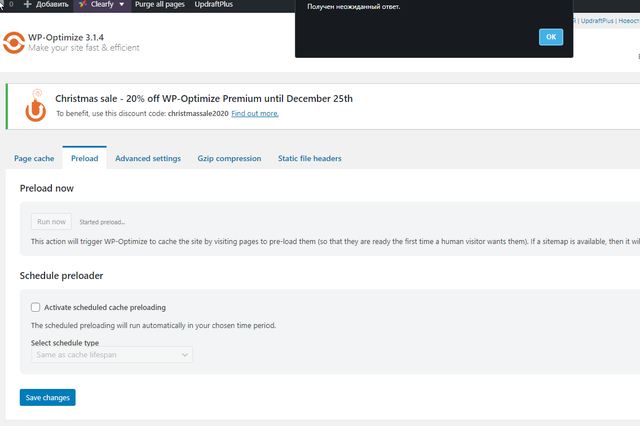Click Purge all pages
The image size is (640, 426).
point(160,4)
